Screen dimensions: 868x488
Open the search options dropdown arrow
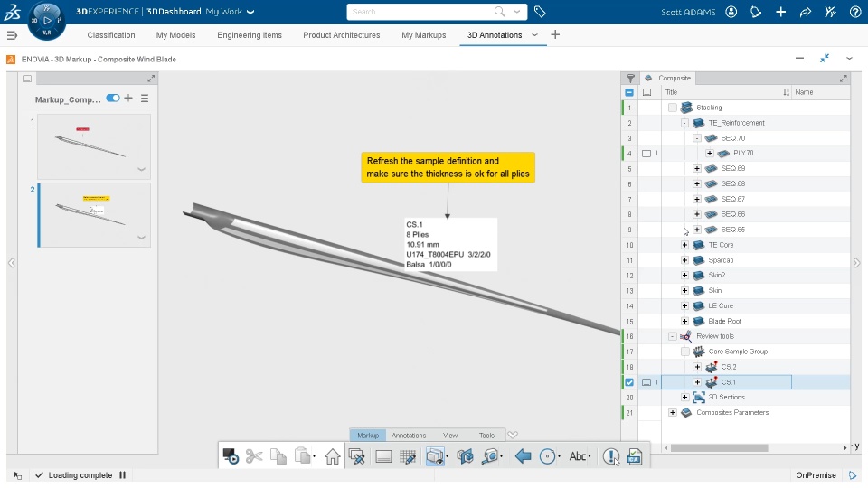(516, 12)
